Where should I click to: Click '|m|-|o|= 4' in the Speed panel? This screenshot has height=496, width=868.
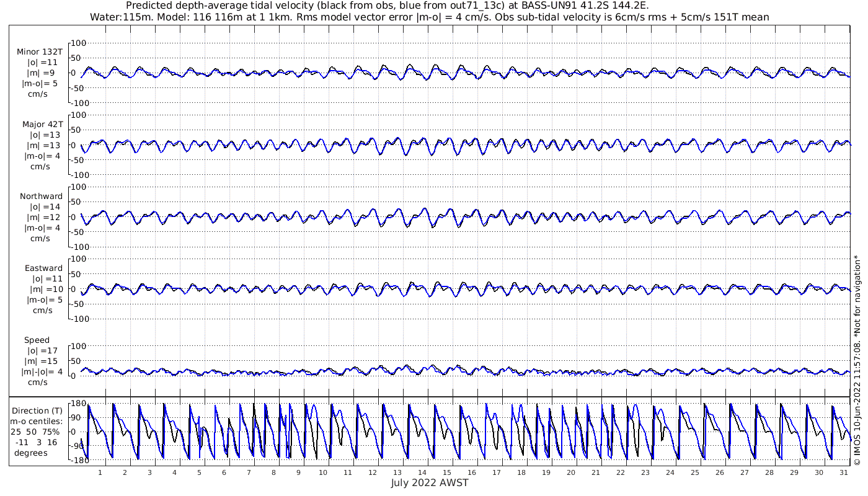42,372
